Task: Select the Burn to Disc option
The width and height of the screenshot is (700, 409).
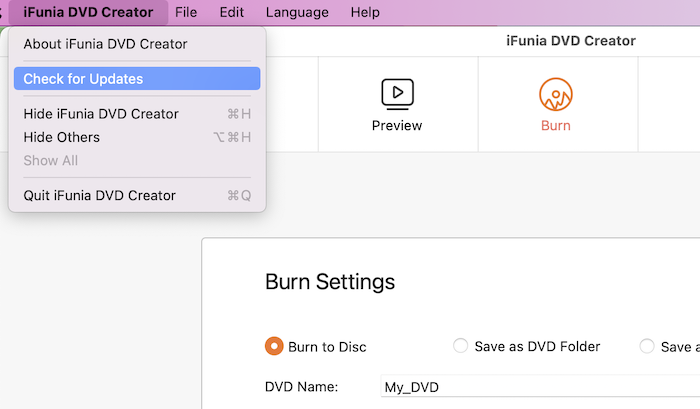Action: click(273, 346)
